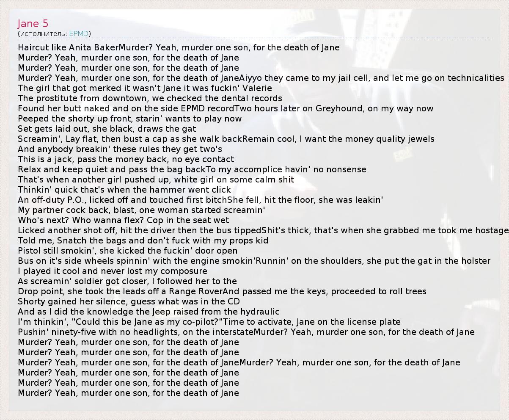Open the EPMD artist link
The width and height of the screenshot is (509, 420).
pyautogui.click(x=79, y=33)
